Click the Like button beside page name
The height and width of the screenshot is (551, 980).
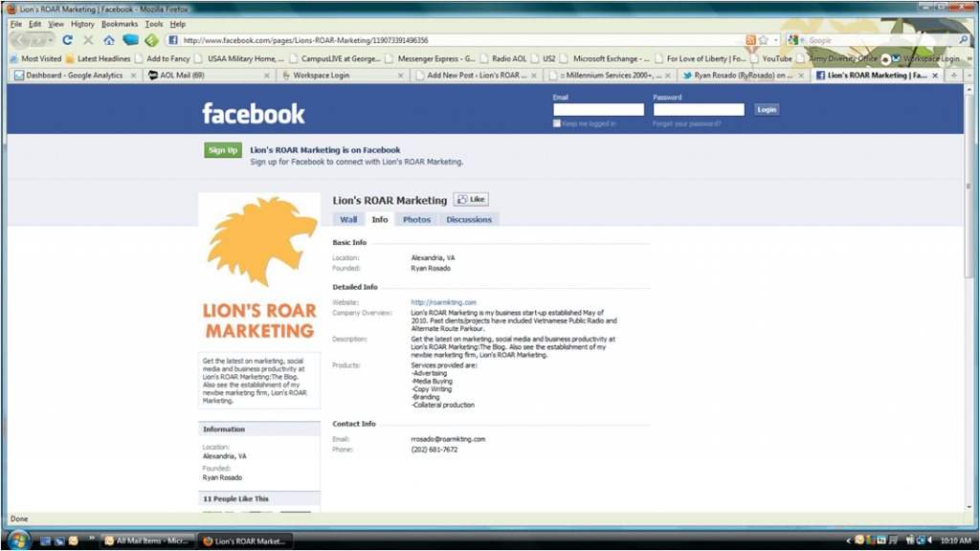(x=470, y=199)
